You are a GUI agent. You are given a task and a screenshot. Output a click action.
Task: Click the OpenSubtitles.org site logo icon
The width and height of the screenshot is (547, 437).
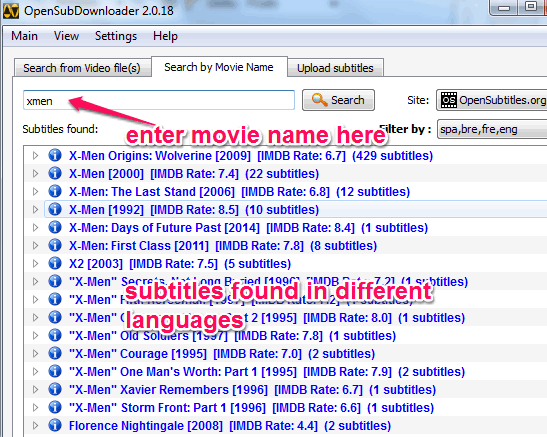click(x=449, y=100)
